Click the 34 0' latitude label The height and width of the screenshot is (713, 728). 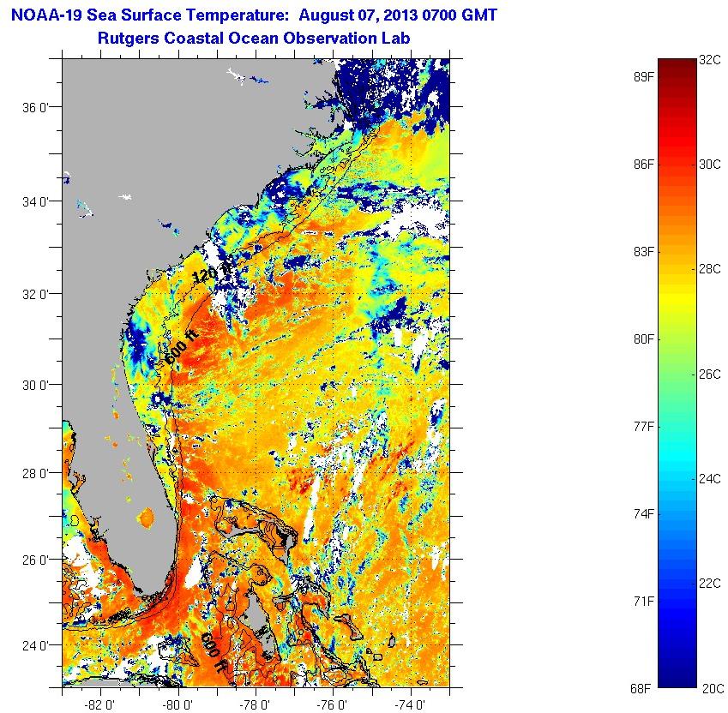point(35,201)
